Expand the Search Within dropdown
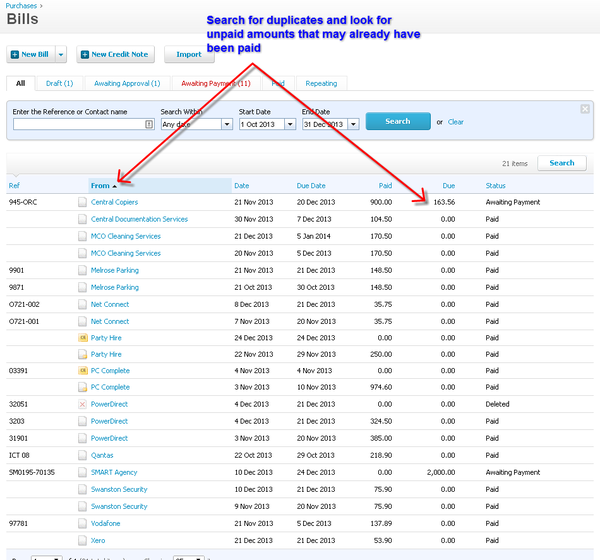This screenshot has width=600, height=560. [226, 124]
